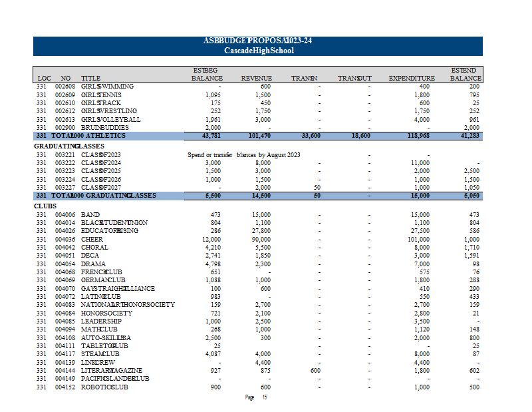532x412 pixels.
Task: Select the LATINO CLUB row title
Action: [x=101, y=297]
